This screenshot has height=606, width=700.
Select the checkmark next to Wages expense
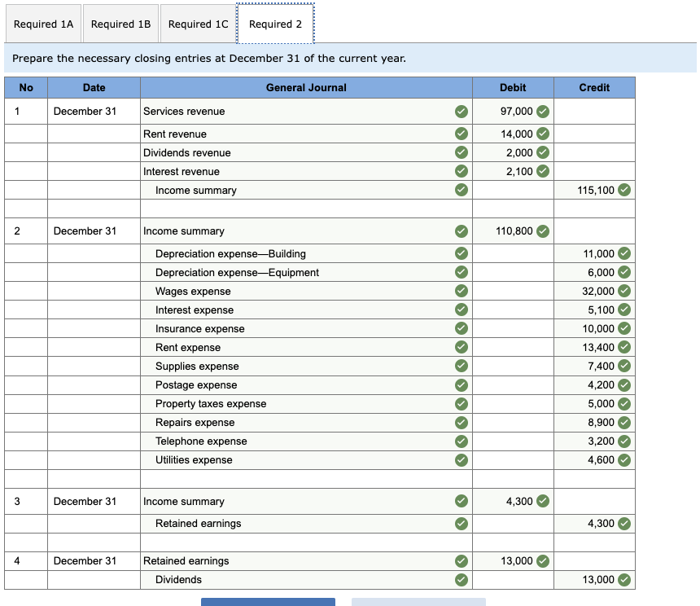point(462,291)
